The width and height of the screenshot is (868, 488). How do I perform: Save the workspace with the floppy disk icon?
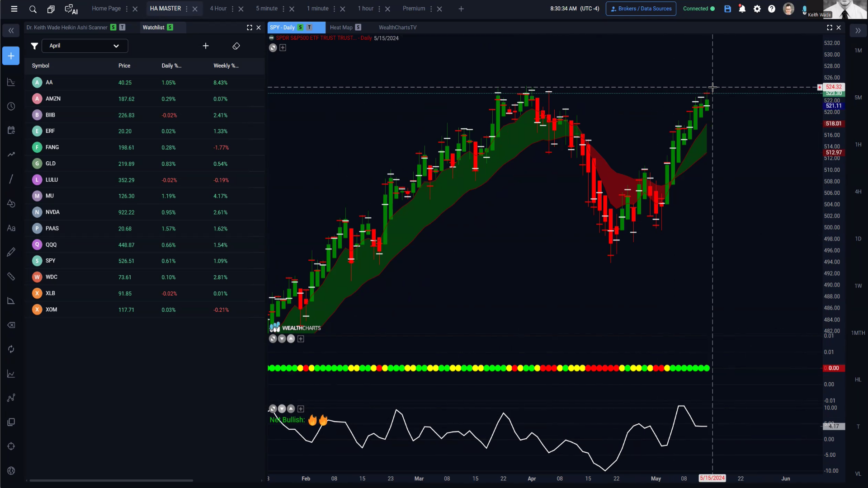point(727,9)
